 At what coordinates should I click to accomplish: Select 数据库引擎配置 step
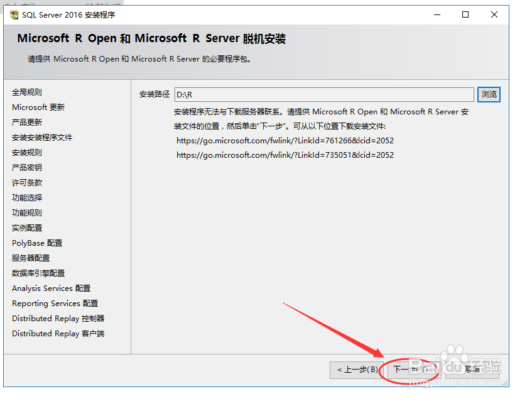[x=38, y=273]
